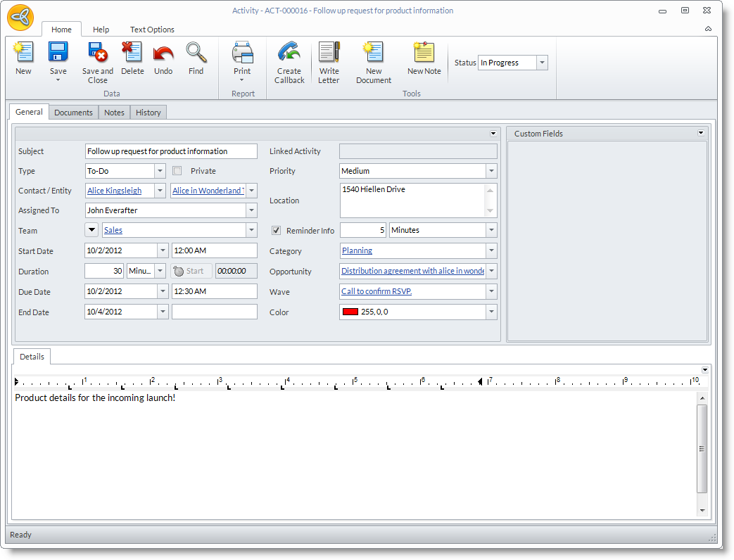Click the Undo arrow icon
Image resolution: width=734 pixels, height=560 pixels.
[163, 53]
